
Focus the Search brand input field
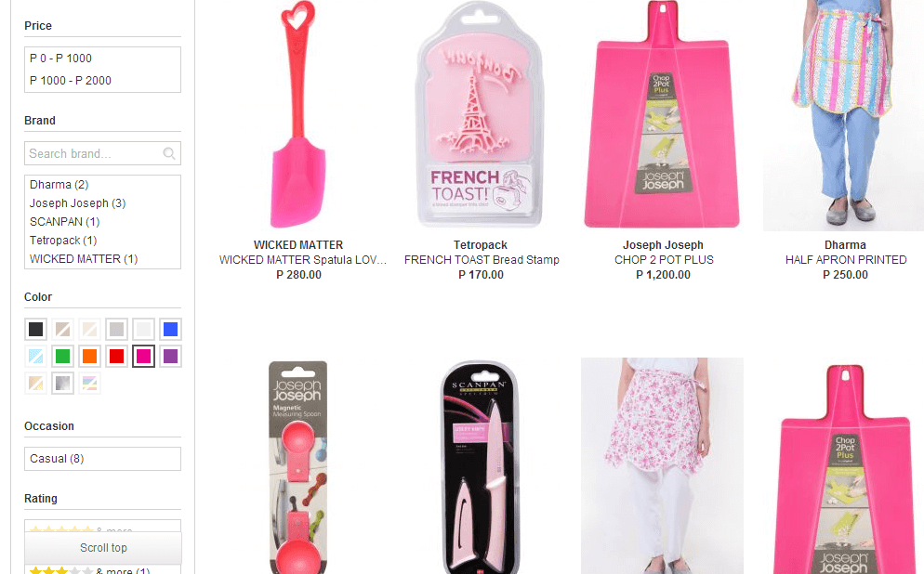[102, 153]
